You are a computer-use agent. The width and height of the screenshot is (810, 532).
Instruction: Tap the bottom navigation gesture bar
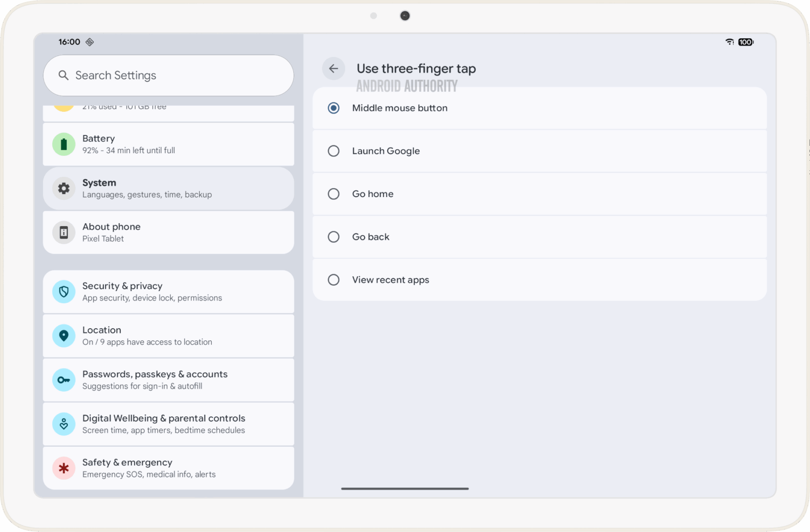tap(405, 489)
